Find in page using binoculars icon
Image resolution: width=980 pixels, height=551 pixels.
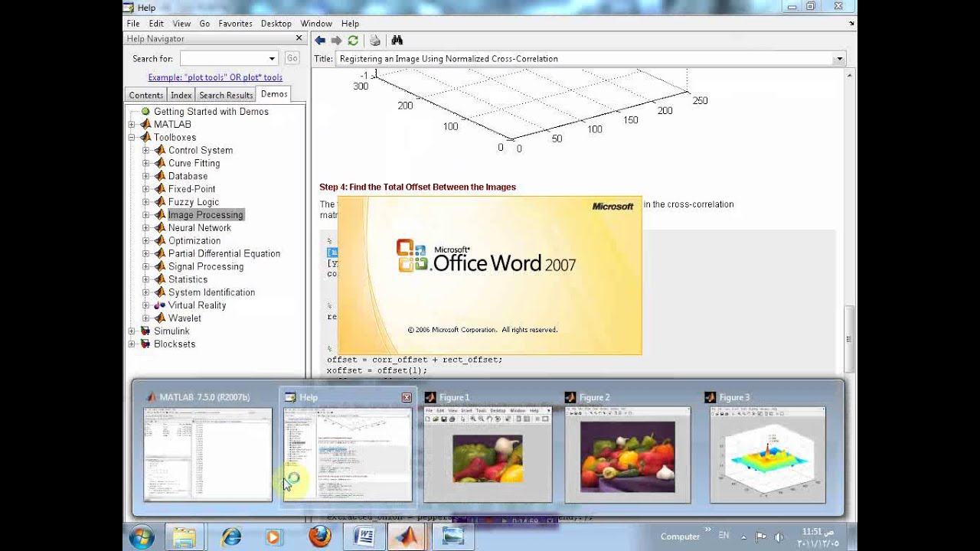[397, 41]
